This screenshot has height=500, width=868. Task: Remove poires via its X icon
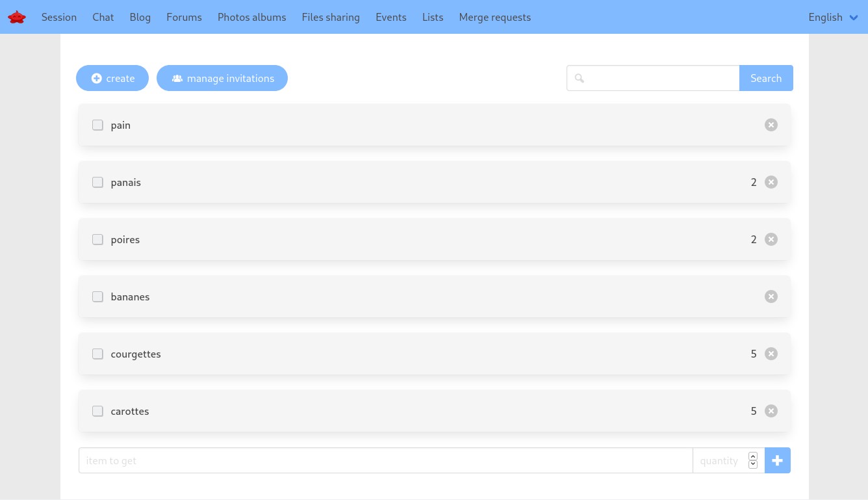click(771, 239)
